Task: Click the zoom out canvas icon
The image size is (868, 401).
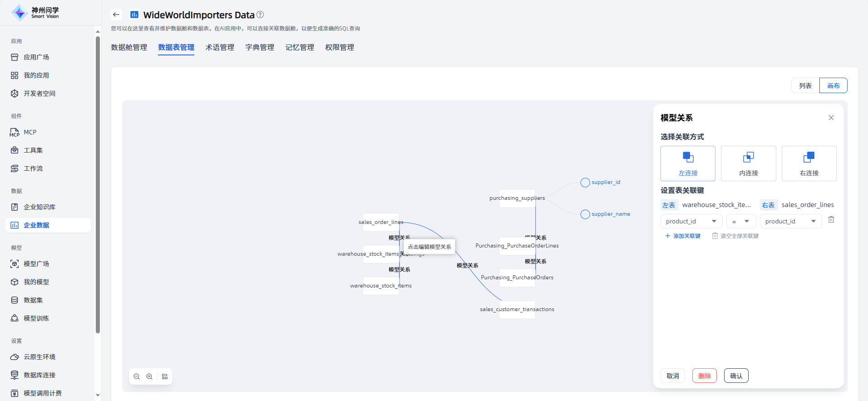Action: (x=137, y=376)
